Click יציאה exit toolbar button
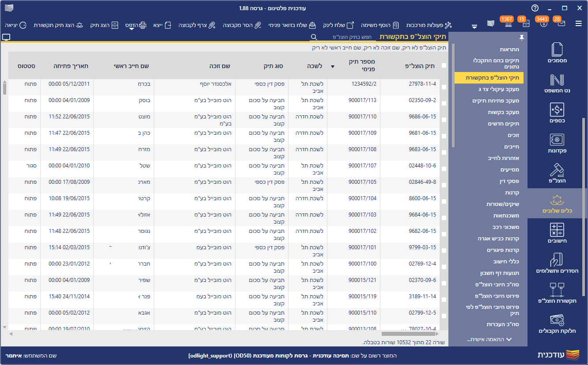This screenshot has height=365, width=588. tap(16, 25)
